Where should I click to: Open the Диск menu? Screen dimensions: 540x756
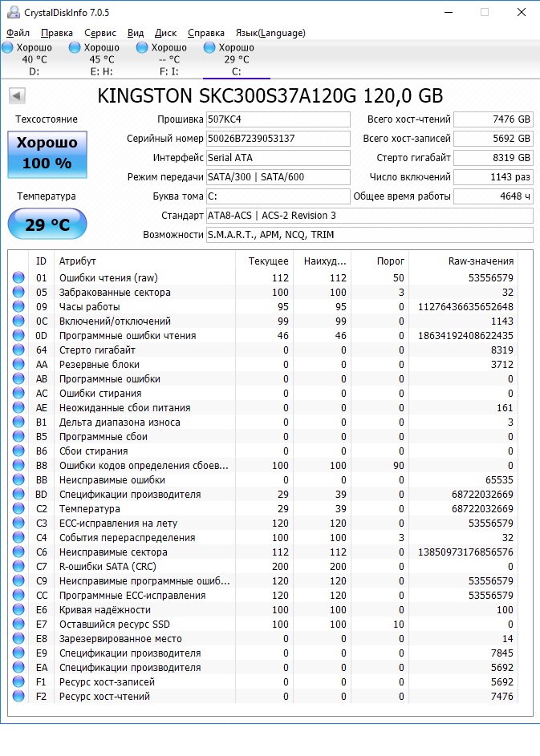click(x=165, y=33)
